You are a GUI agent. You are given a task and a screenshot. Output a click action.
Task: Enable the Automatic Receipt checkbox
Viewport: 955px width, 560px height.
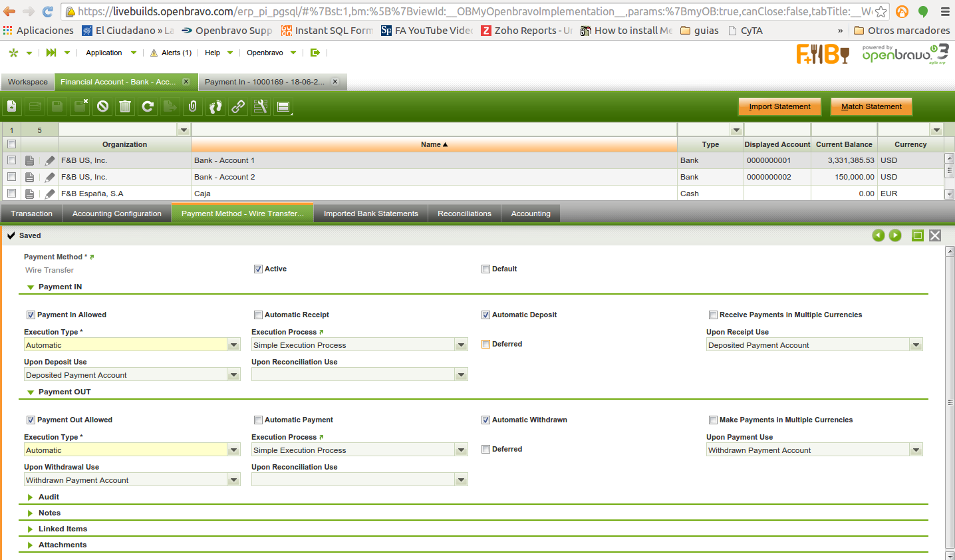(x=258, y=315)
